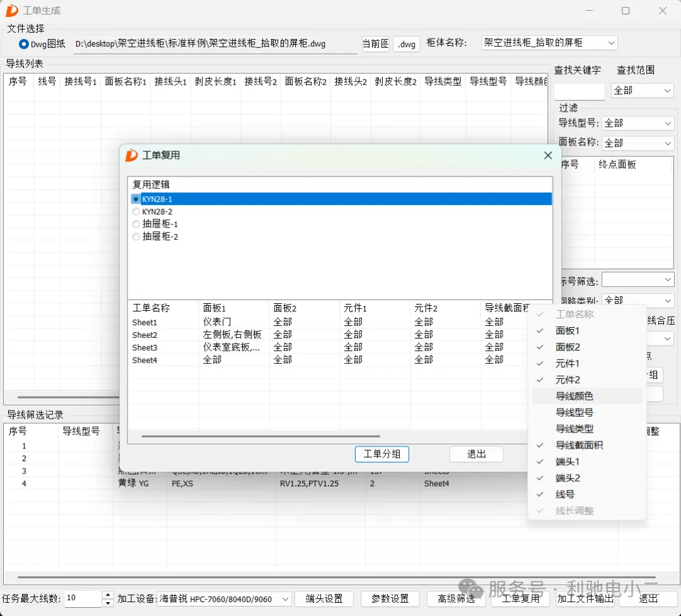Image resolution: width=681 pixels, height=616 pixels.
Task: Click the 工单复用 bottom button
Action: click(520, 598)
